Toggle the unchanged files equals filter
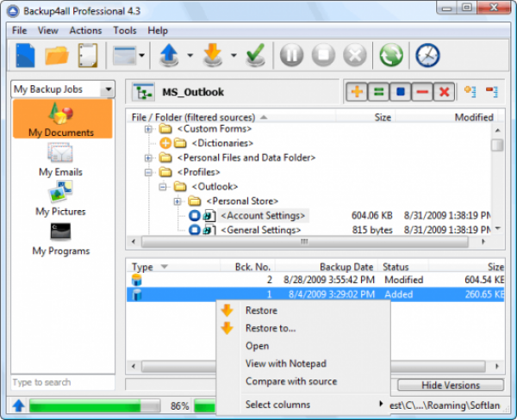The width and height of the screenshot is (517, 420). [x=378, y=91]
